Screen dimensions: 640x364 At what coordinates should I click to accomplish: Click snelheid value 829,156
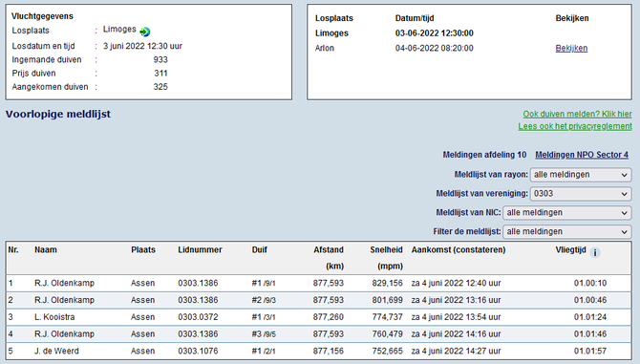[x=388, y=283]
